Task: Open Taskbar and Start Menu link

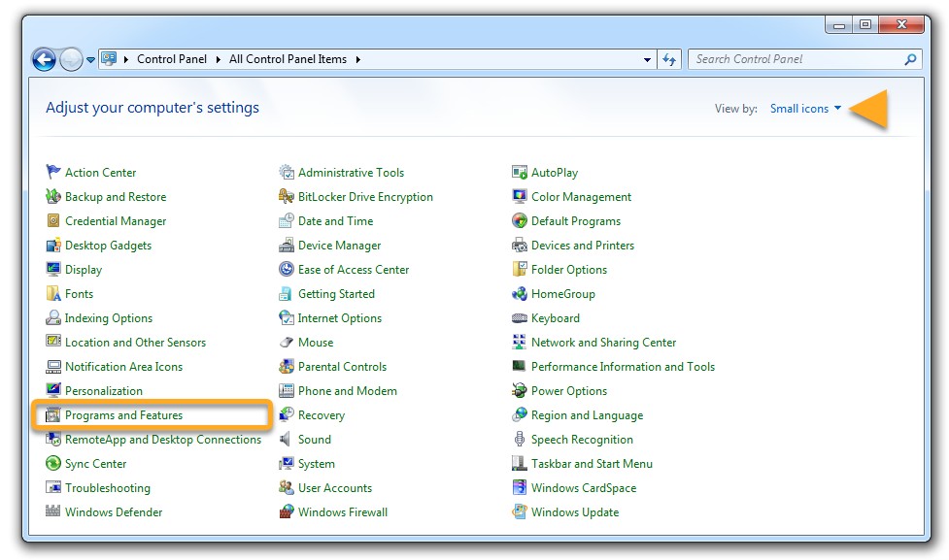Action: coord(592,464)
